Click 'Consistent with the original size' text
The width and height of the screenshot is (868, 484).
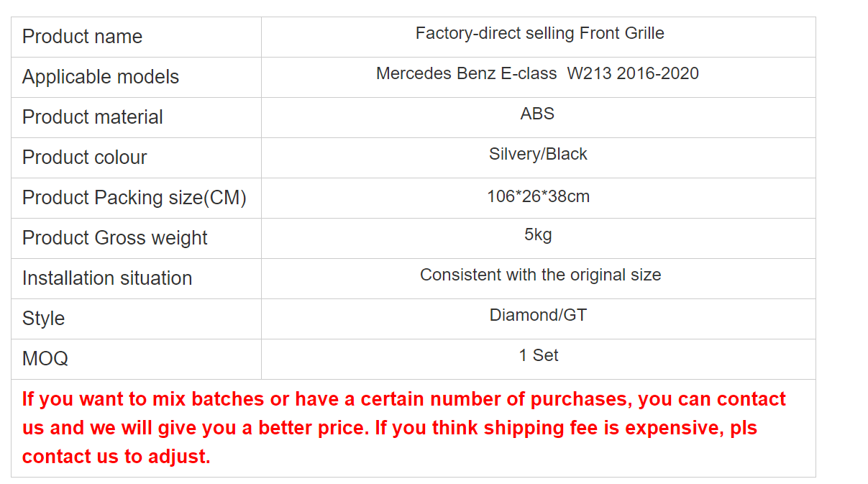click(x=540, y=275)
